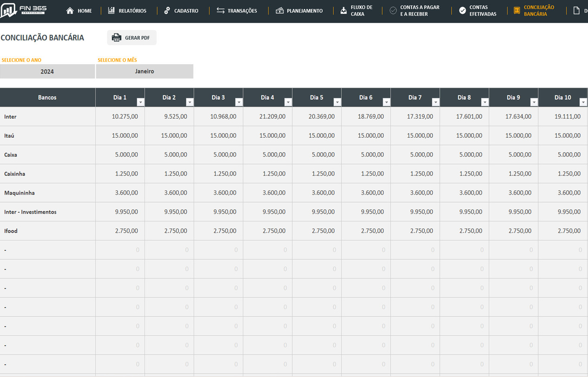Image resolution: width=588 pixels, height=377 pixels.
Task: Open the Dia 8 filter dropdown arrow
Action: coord(485,102)
